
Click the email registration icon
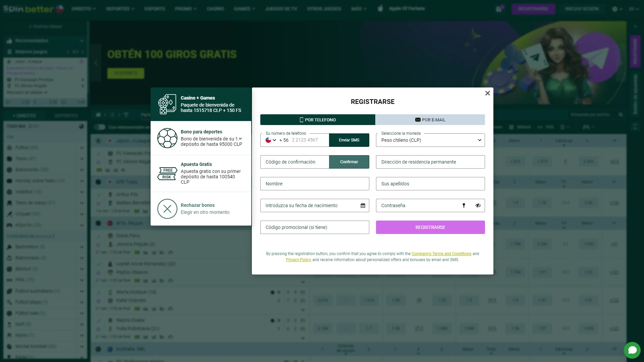(418, 120)
